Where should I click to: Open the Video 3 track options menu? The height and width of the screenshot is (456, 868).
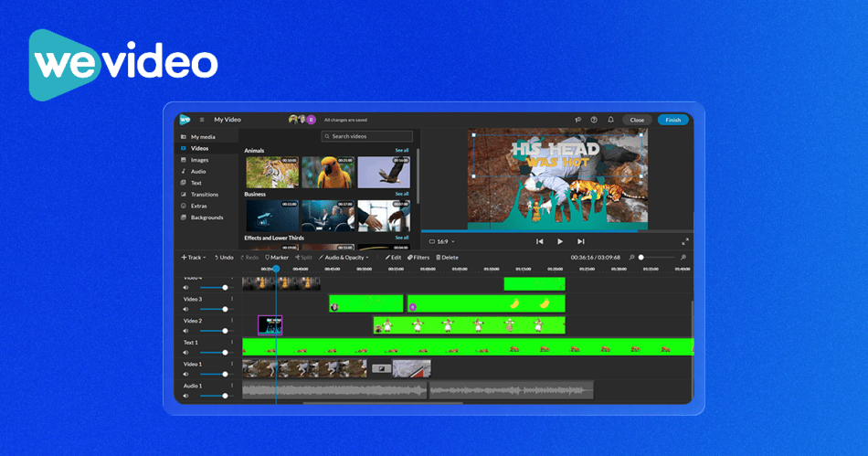tap(232, 299)
